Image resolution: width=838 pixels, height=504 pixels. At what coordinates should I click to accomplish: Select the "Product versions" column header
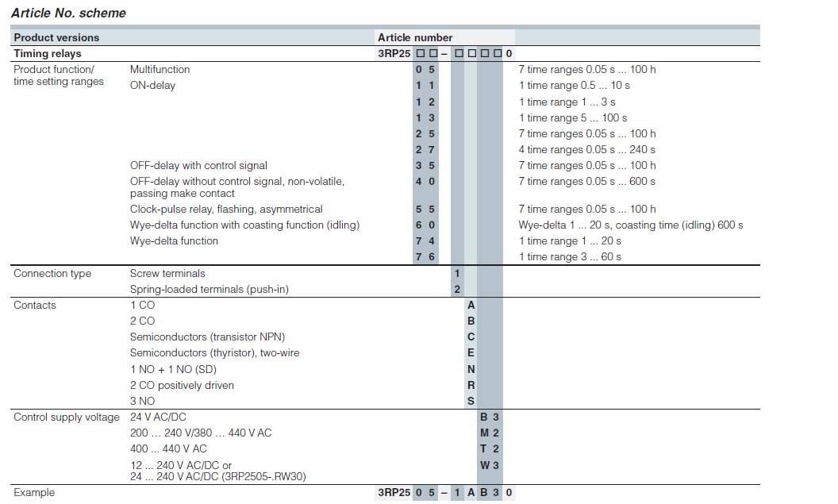point(56,37)
